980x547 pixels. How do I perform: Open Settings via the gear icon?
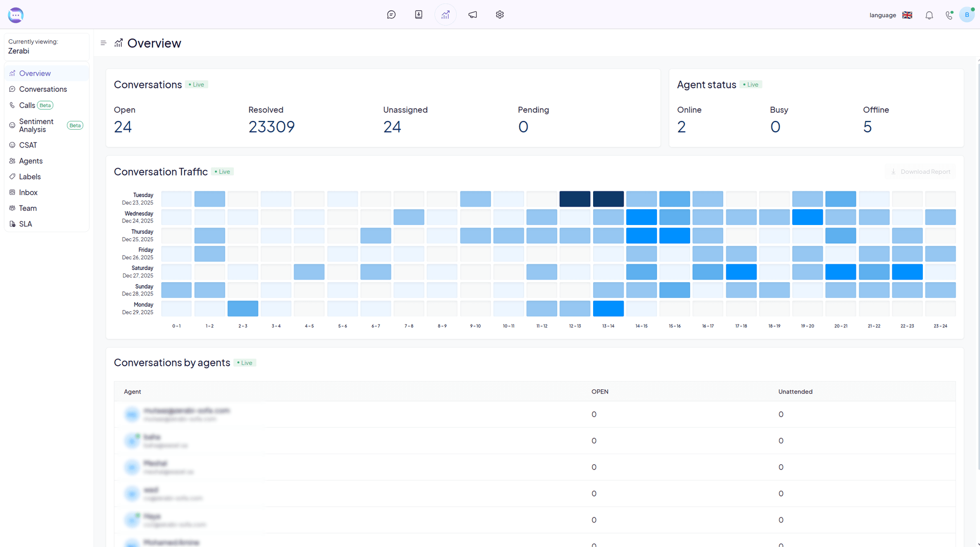(x=499, y=15)
